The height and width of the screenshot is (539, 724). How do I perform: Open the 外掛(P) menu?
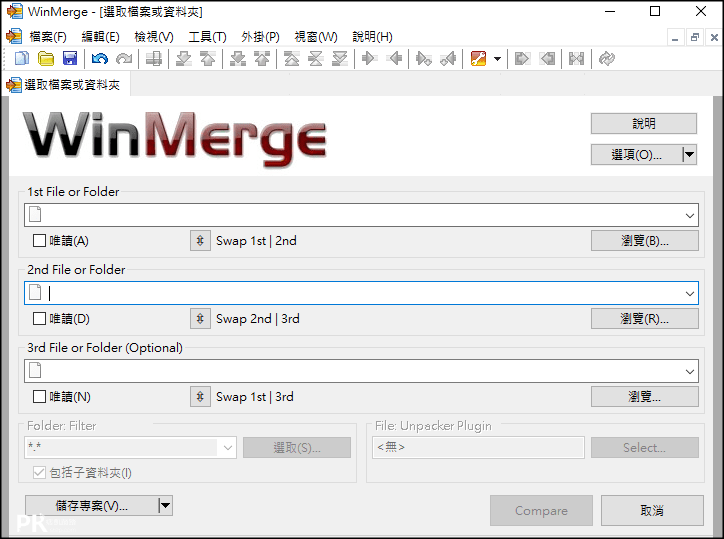coord(260,37)
